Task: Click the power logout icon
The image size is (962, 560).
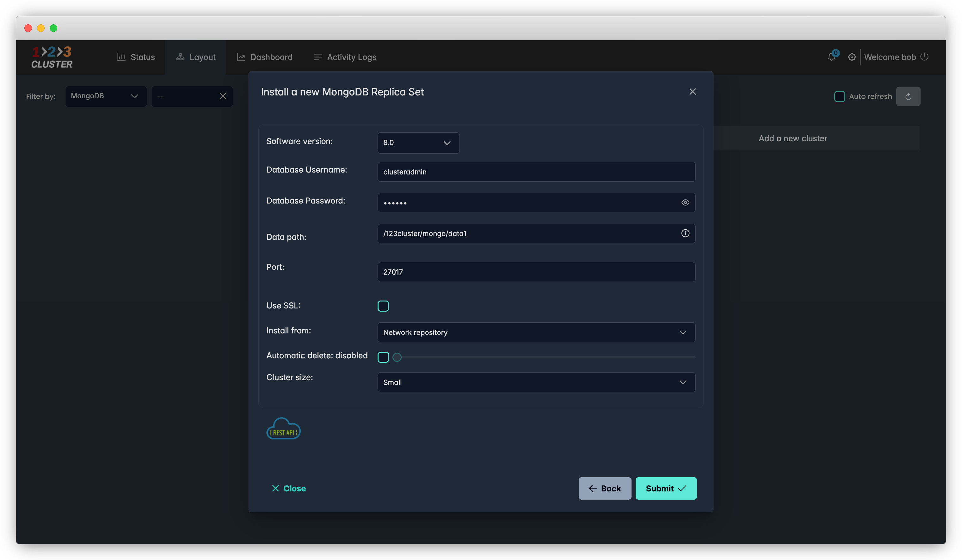Action: [924, 57]
